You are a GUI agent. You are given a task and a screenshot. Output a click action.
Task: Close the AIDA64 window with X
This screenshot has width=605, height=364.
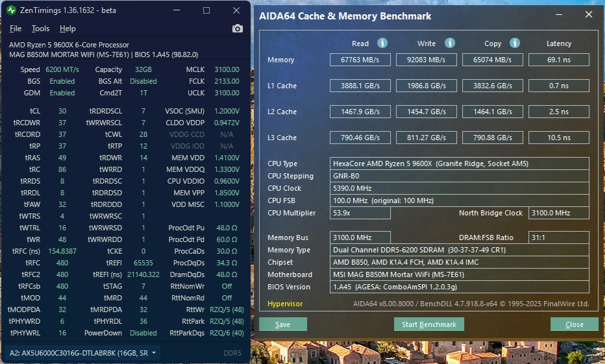(589, 15)
